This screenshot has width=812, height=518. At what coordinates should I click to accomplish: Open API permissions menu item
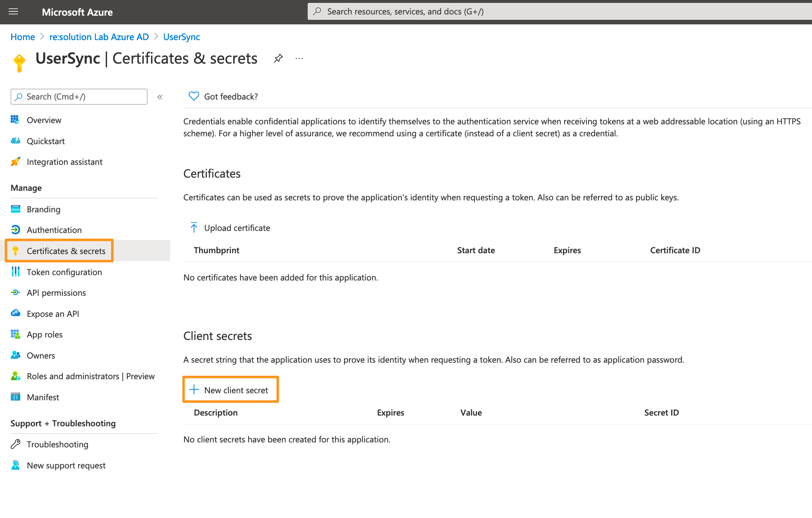point(57,293)
